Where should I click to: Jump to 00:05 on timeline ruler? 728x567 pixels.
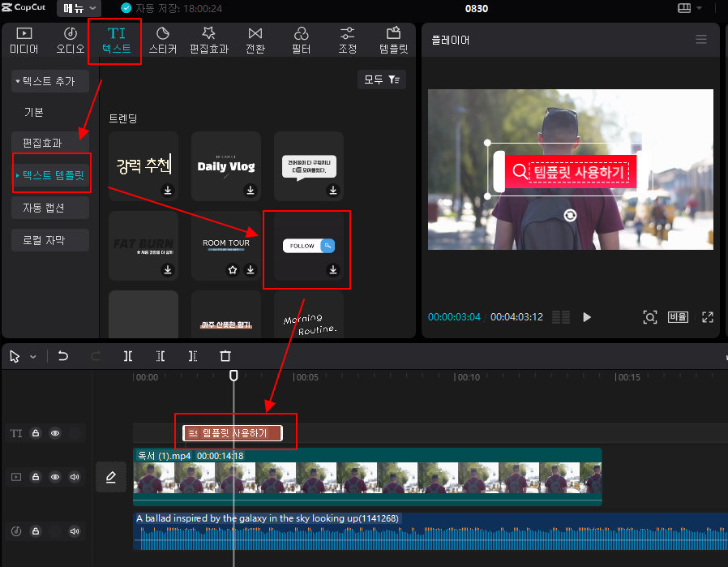[306, 377]
